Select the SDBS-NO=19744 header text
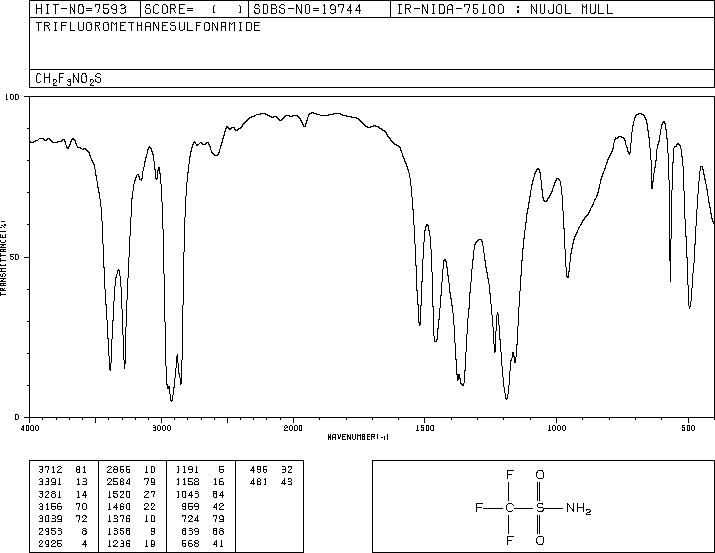Screen dimensions: 715x553 point(307,9)
